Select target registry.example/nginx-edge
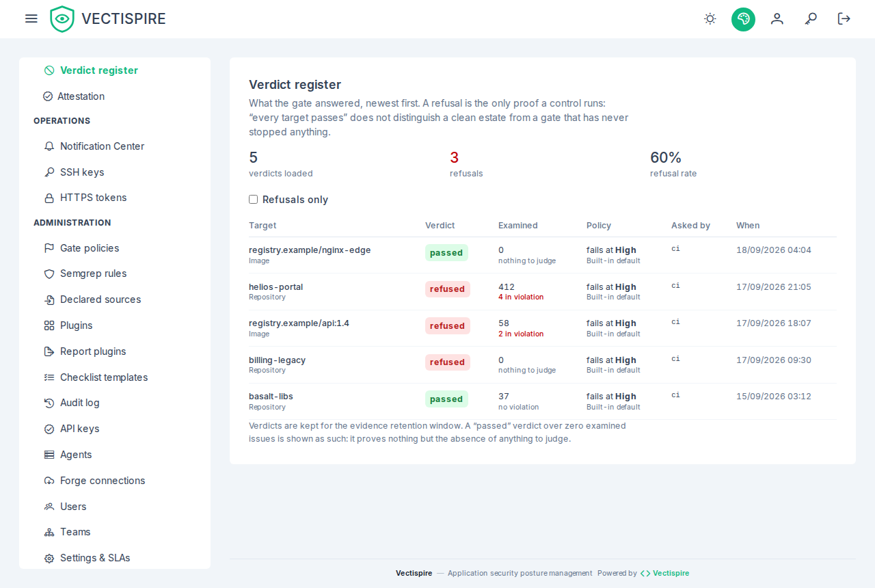This screenshot has height=588, width=875. point(310,250)
